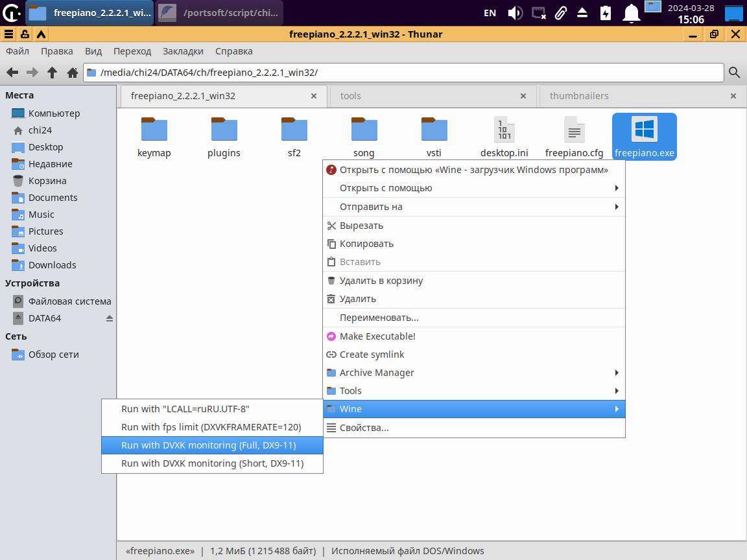Image resolution: width=747 pixels, height=560 pixels.
Task: Switch to the tools tab
Action: click(x=433, y=96)
